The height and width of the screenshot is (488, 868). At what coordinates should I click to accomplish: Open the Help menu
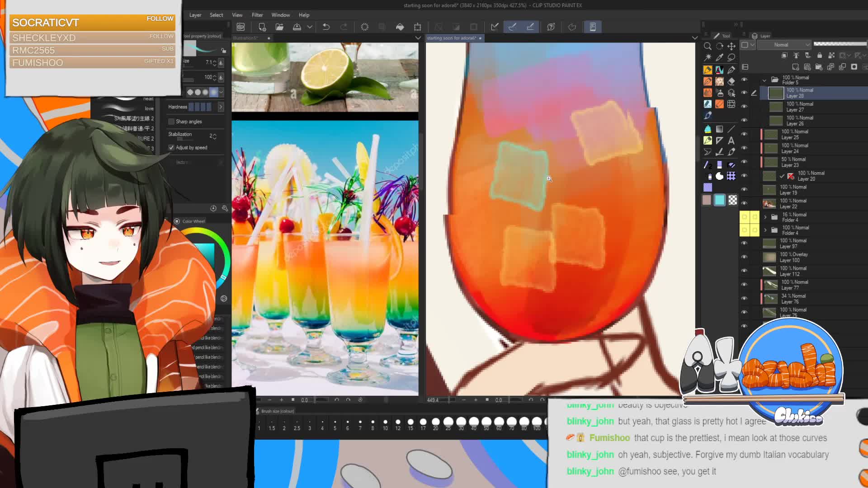304,15
